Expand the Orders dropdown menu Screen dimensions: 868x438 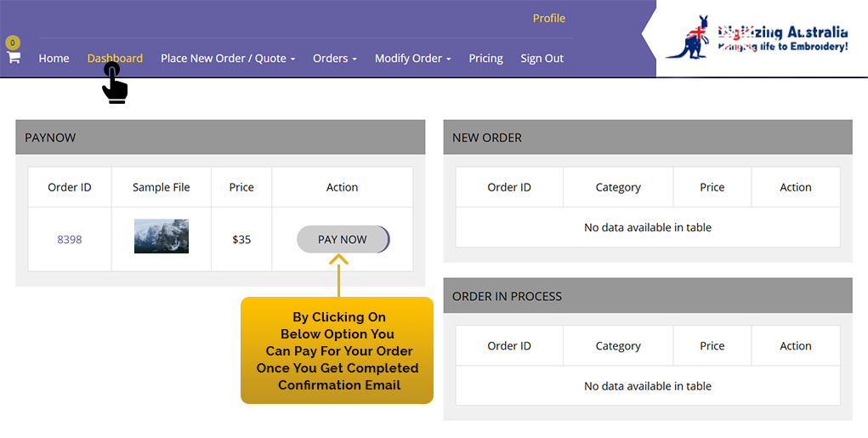click(334, 58)
